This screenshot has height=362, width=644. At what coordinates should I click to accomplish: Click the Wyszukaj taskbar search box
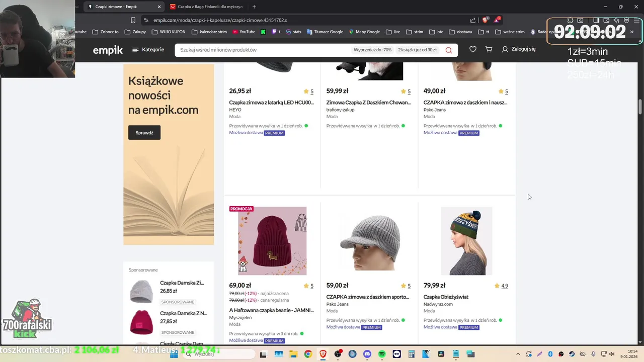(x=218, y=354)
